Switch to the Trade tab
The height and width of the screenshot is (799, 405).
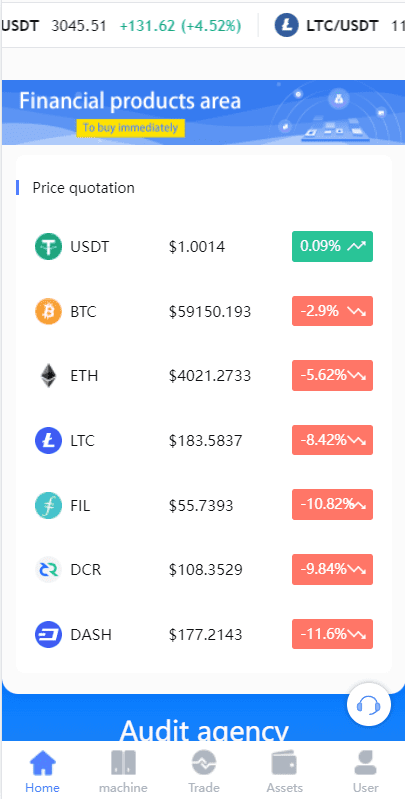pos(204,770)
